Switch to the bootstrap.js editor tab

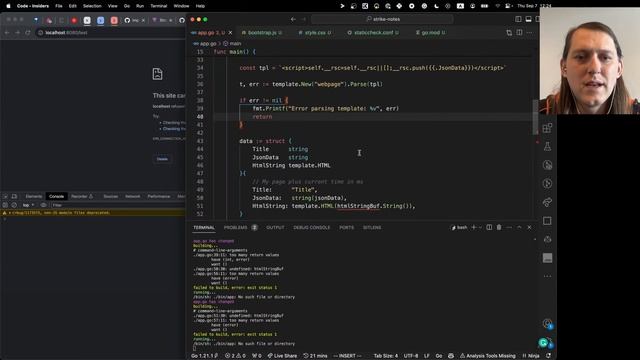click(262, 33)
